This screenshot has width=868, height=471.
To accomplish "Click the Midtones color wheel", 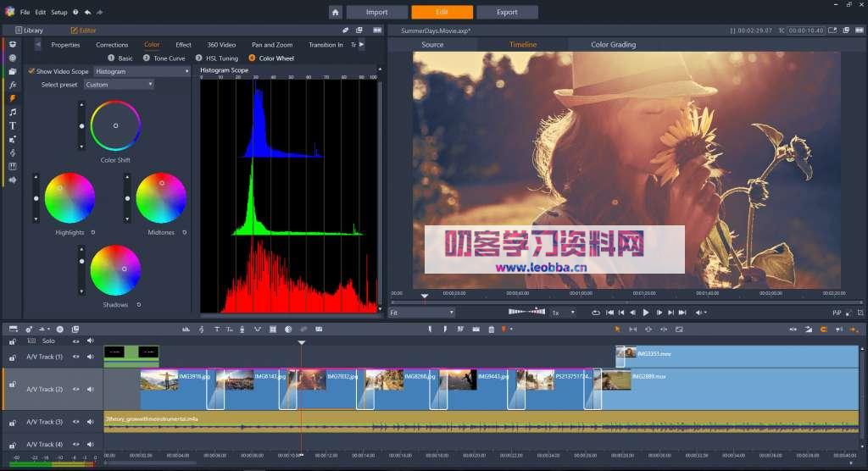I will (x=161, y=198).
